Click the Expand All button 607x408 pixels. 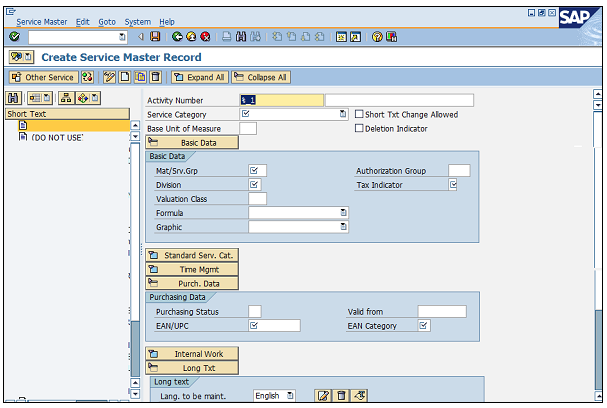pos(199,77)
